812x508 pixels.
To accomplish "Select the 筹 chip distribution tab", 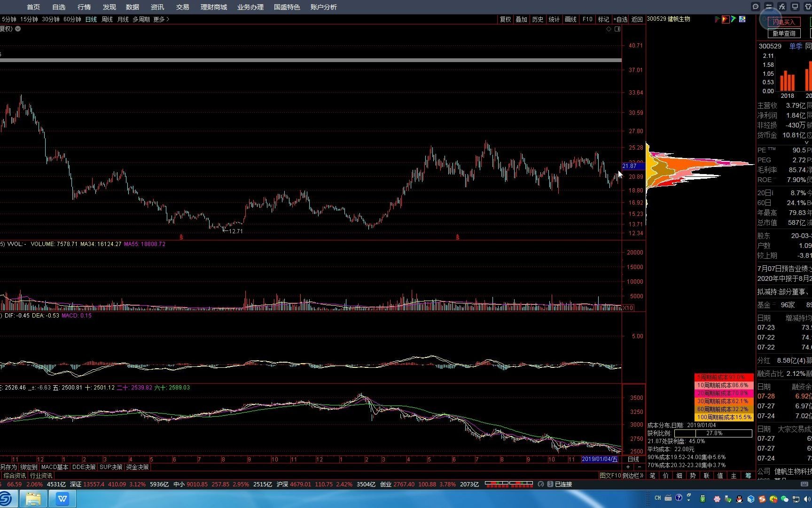I will (x=748, y=476).
